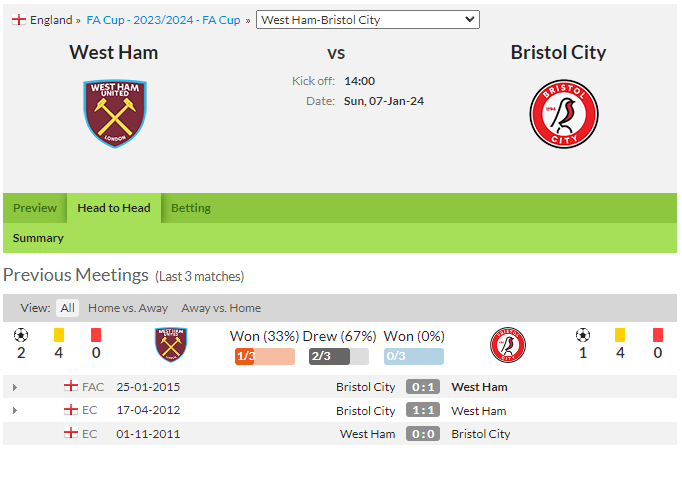Click the large West Ham United crest

(115, 114)
